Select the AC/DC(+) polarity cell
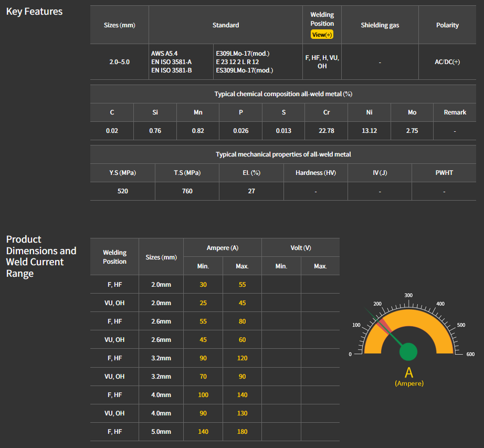This screenshot has height=448, width=484. click(x=447, y=62)
